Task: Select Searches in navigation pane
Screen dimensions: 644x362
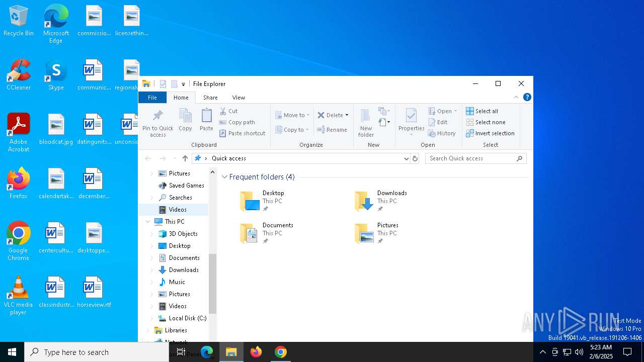Action: pos(180,198)
